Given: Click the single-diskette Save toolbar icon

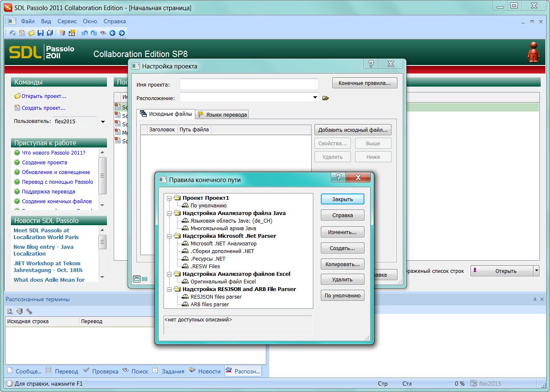Looking at the screenshot, I should click(x=41, y=33).
